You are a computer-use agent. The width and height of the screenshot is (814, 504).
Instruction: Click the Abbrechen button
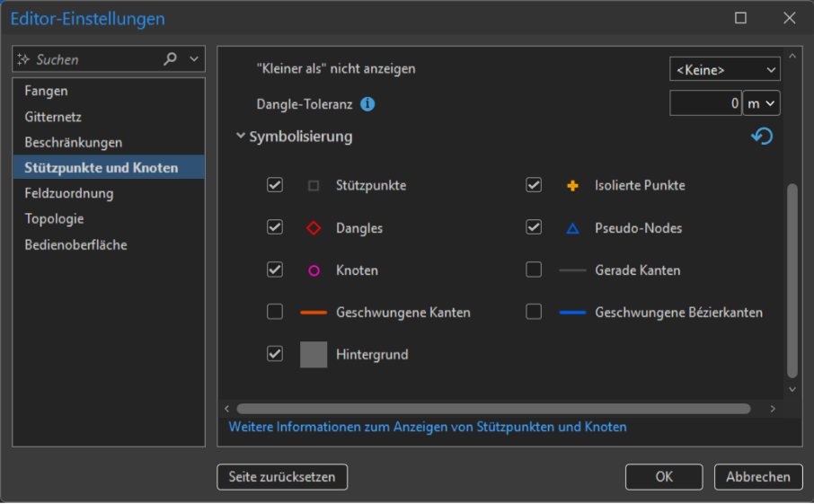[758, 477]
